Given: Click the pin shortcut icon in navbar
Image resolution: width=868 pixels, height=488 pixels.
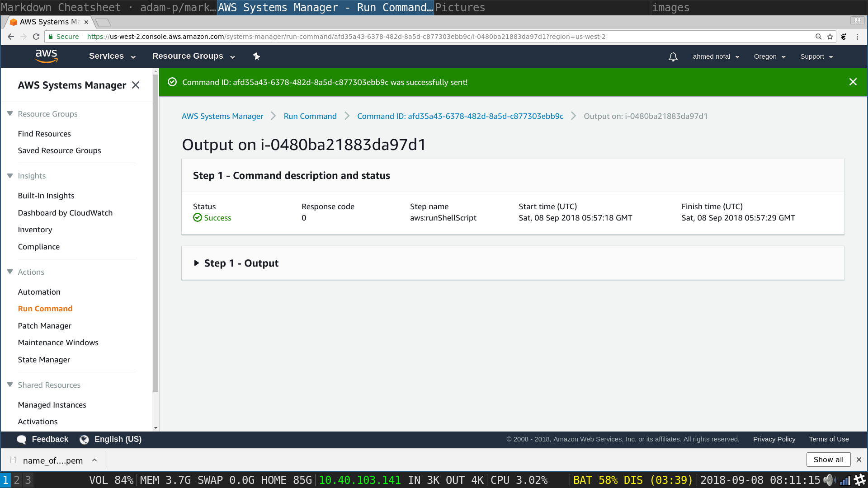Looking at the screenshot, I should pyautogui.click(x=256, y=56).
